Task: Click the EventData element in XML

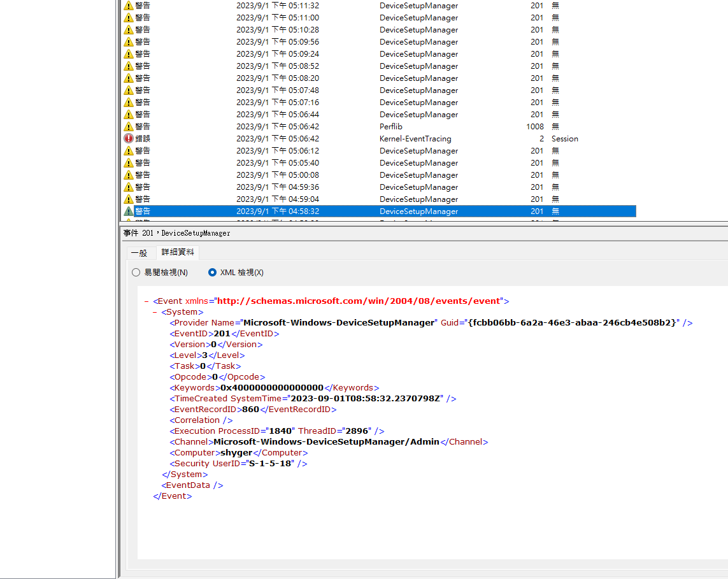Action: (x=192, y=485)
